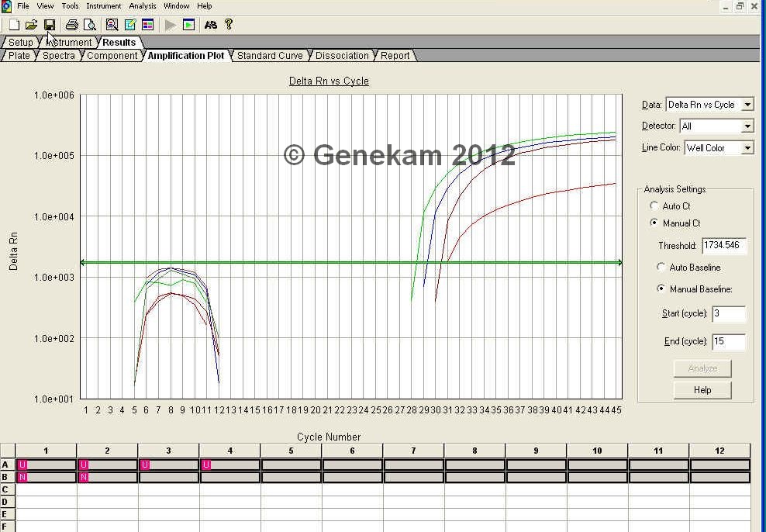Image resolution: width=766 pixels, height=532 pixels.
Task: Open the Tools menu
Action: tap(70, 6)
